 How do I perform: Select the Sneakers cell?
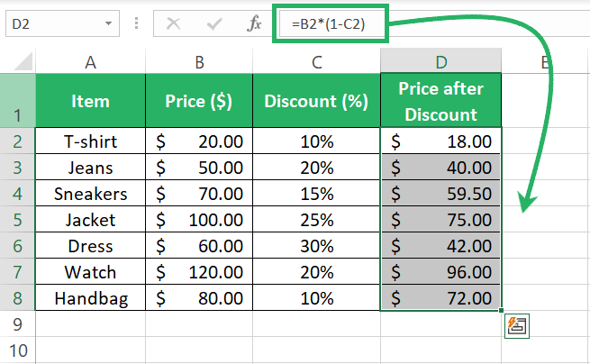tap(90, 193)
